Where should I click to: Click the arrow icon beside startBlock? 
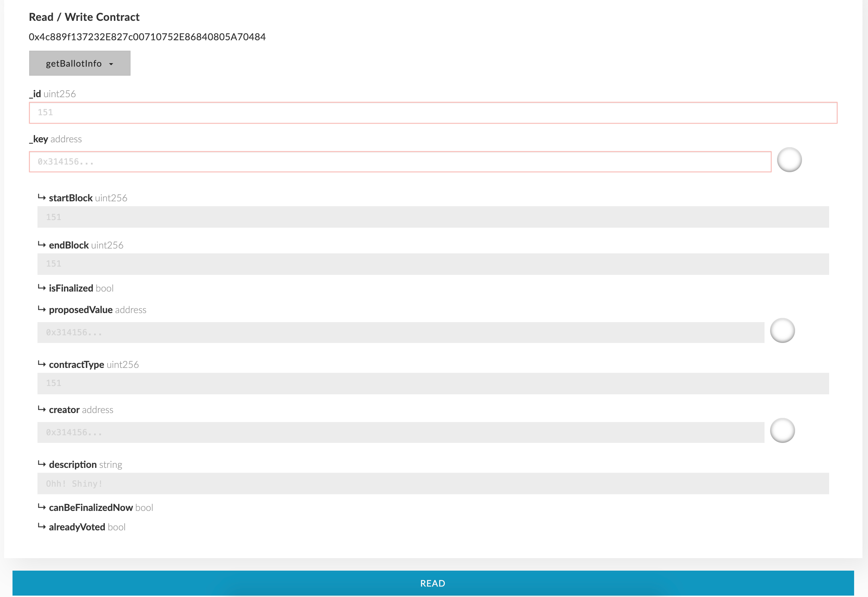pyautogui.click(x=42, y=197)
